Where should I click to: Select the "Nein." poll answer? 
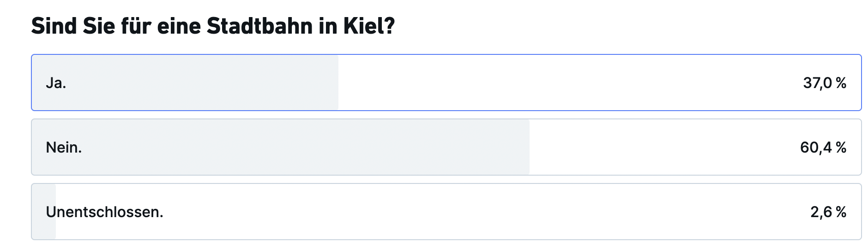(x=446, y=147)
